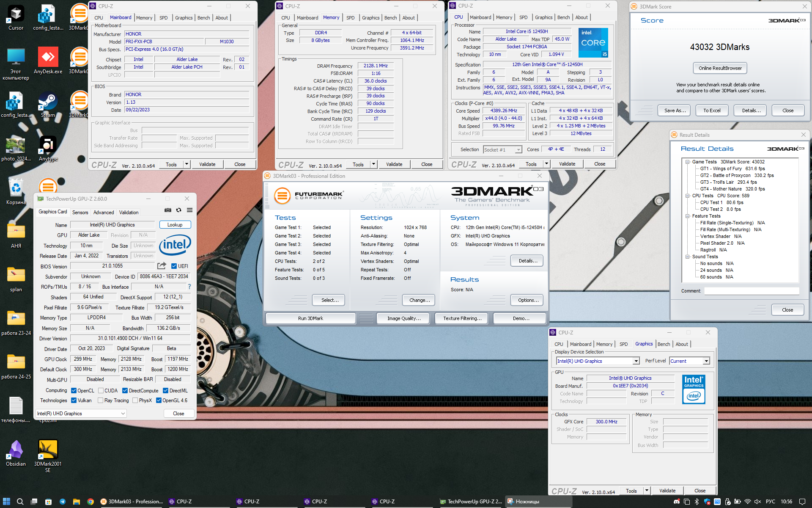Click the Run 3DMark button
This screenshot has width=812, height=508.
tap(310, 318)
